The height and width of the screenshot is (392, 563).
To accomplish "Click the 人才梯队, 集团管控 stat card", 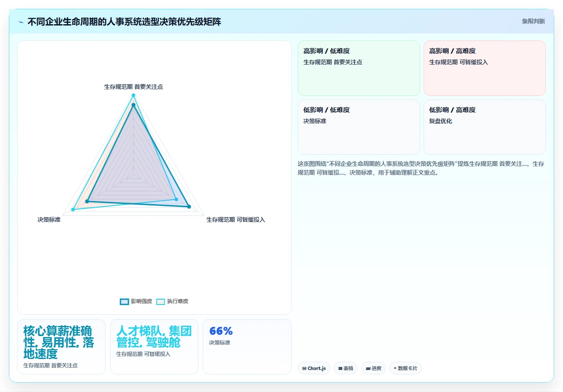I will tap(154, 347).
